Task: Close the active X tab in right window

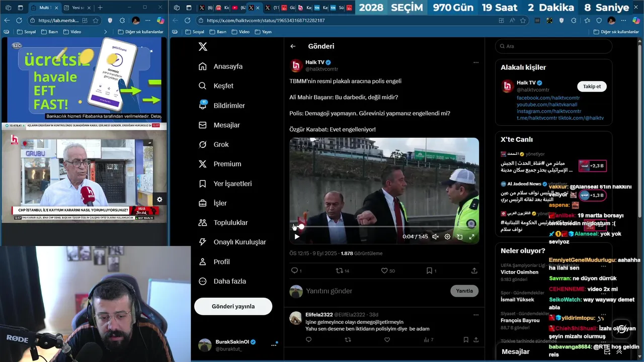Action: tap(258, 8)
